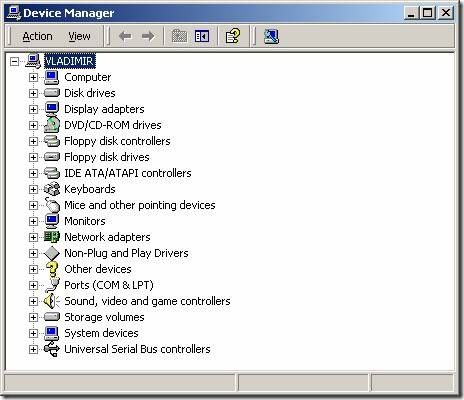Image resolution: width=464 pixels, height=400 pixels.
Task: Click the Network adapters card icon
Action: 52,237
